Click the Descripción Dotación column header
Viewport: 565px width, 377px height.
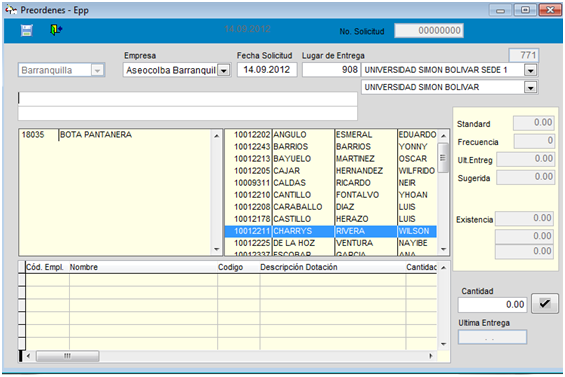[x=333, y=267]
